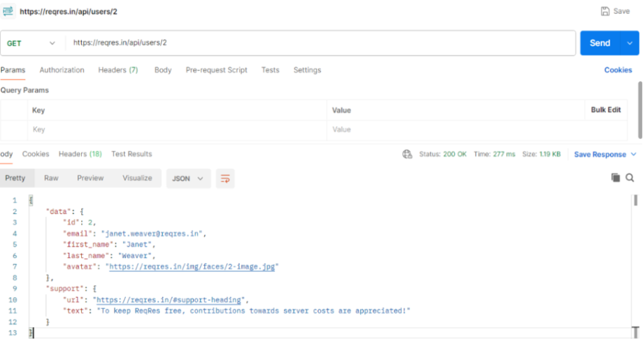The height and width of the screenshot is (339, 644).
Task: Open the request Headers (7) tab
Action: click(x=117, y=70)
